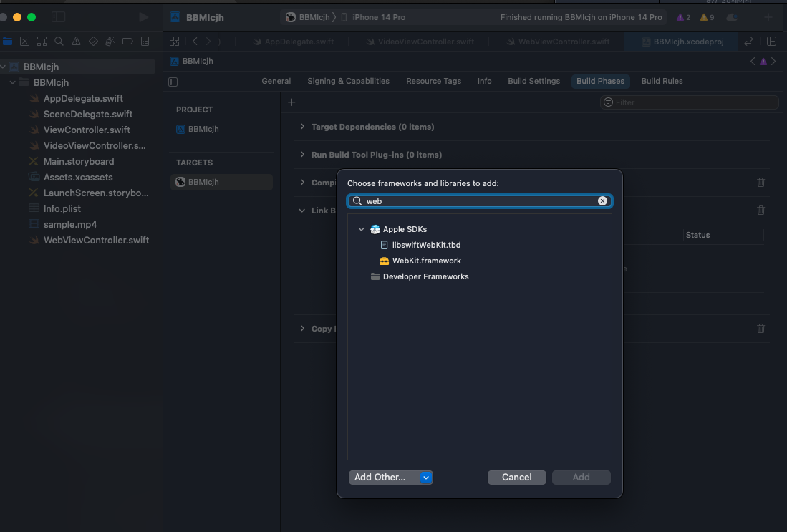Expand Run Build Tool Plug-ins section

tap(302, 155)
